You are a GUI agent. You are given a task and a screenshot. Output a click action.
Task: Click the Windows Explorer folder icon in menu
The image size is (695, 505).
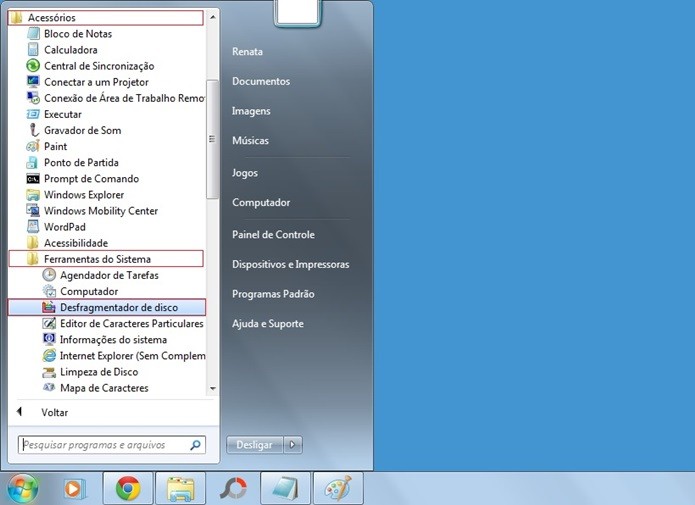coord(33,195)
